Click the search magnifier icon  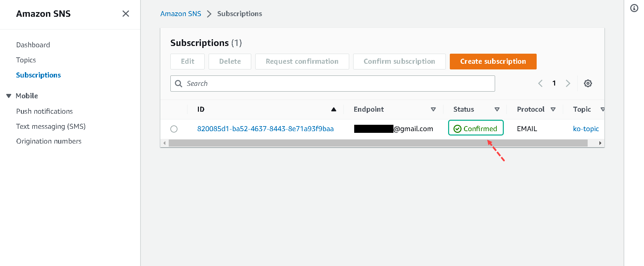click(178, 84)
